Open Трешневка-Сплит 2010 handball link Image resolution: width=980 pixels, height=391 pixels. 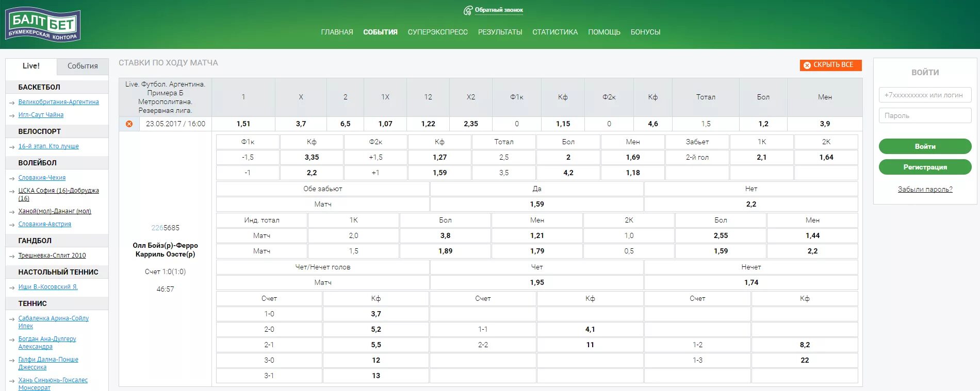coord(52,256)
